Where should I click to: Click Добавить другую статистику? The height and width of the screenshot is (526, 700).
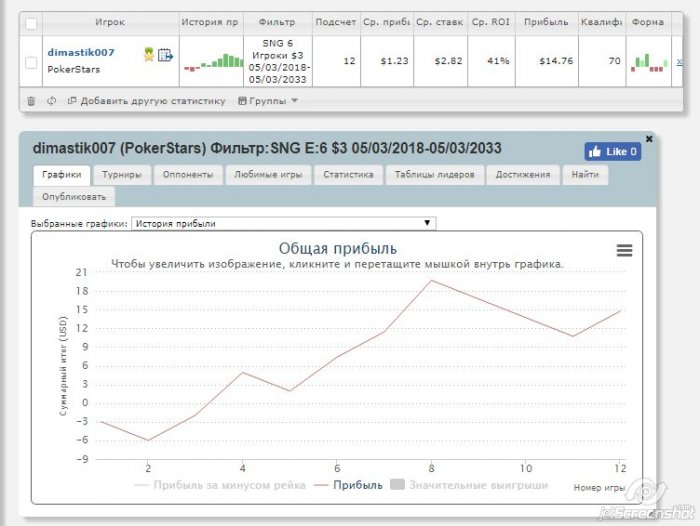pyautogui.click(x=146, y=101)
